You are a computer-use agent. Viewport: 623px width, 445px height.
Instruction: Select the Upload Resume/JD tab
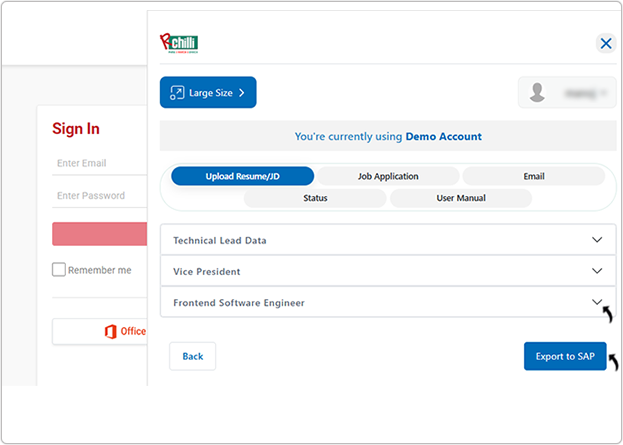(242, 176)
